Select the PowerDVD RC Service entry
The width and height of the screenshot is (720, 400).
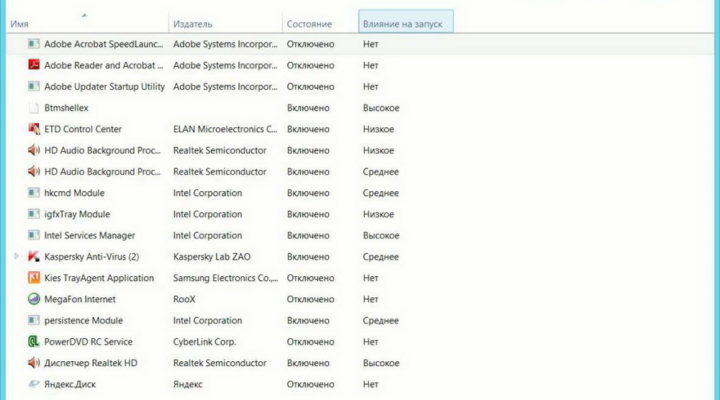[88, 342]
